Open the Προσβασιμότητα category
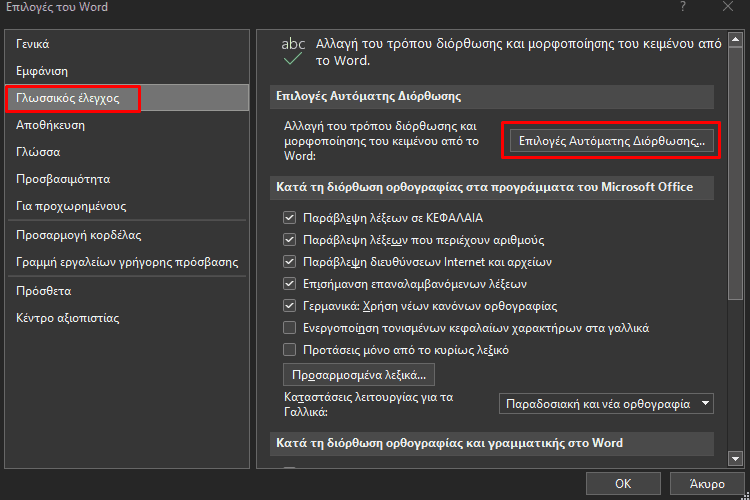Image resolution: width=750 pixels, height=500 pixels. [128, 179]
